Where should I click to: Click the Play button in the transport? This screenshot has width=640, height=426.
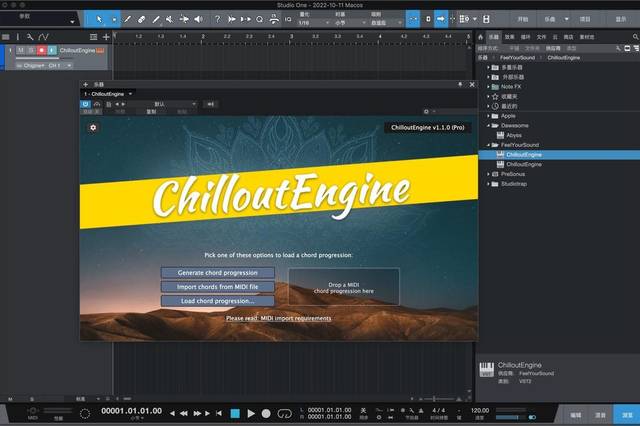(x=251, y=414)
